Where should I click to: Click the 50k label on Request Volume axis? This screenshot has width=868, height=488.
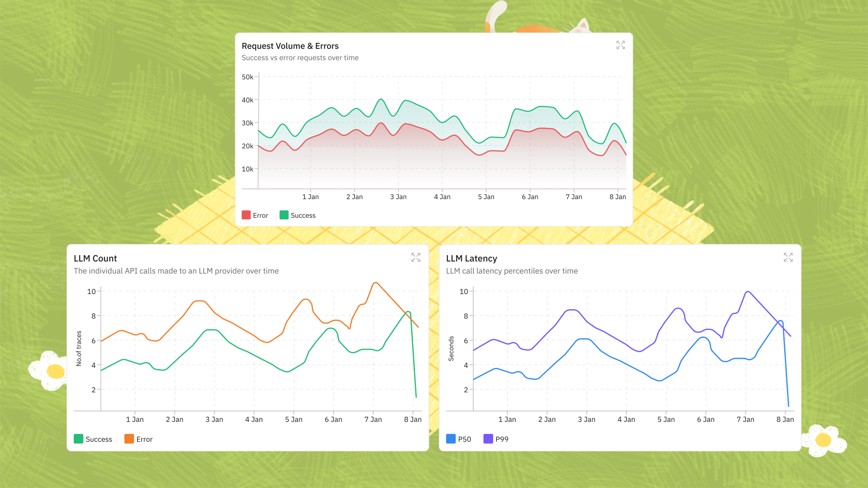(x=247, y=77)
